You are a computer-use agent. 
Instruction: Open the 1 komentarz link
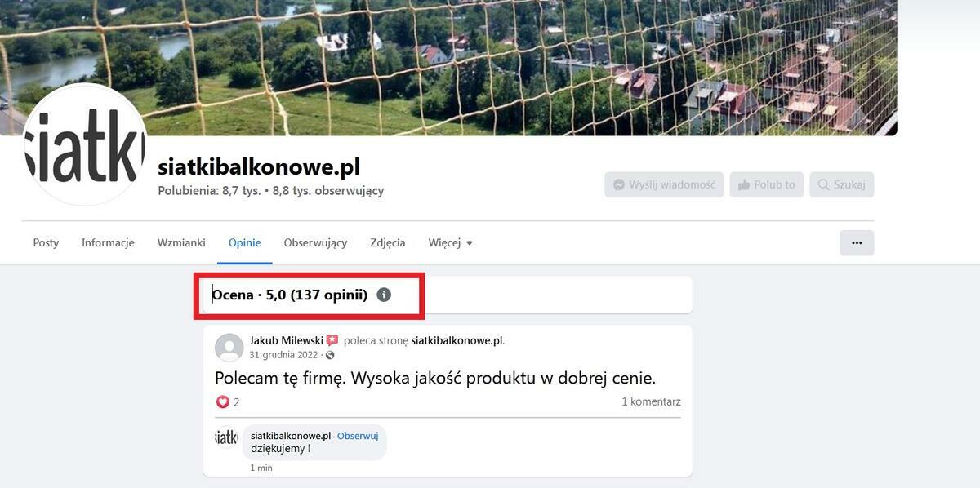tap(651, 401)
